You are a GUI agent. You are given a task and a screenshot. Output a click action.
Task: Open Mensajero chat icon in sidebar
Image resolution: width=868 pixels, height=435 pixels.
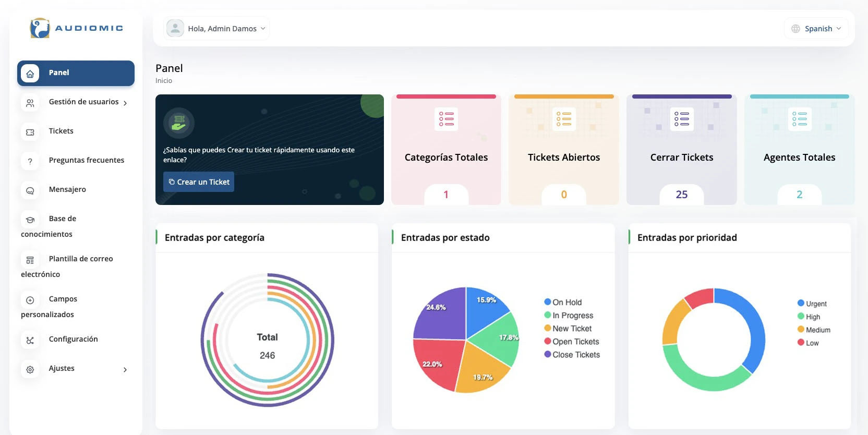tap(30, 190)
